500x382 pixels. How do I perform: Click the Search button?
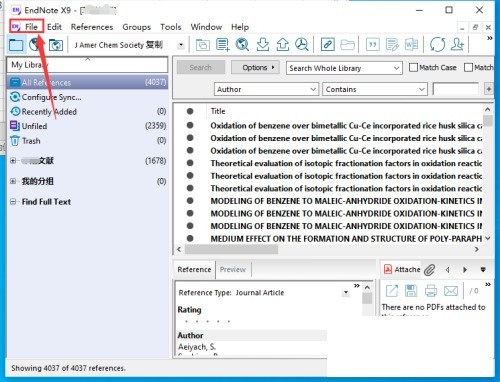201,68
